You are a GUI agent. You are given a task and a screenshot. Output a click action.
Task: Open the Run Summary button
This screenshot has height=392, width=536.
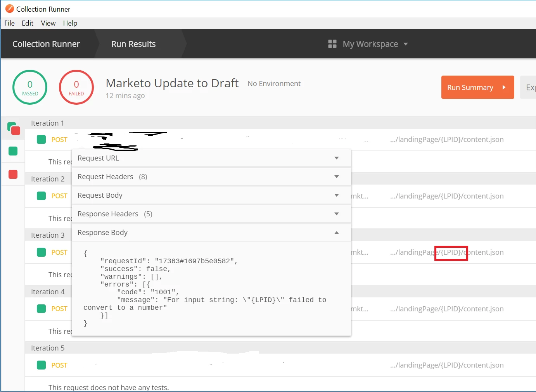(478, 87)
